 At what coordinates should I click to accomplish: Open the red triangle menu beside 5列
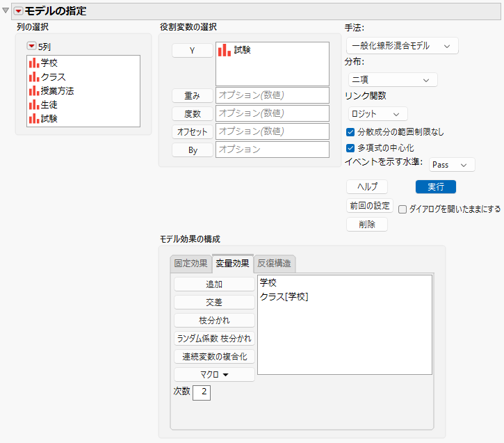(x=31, y=47)
